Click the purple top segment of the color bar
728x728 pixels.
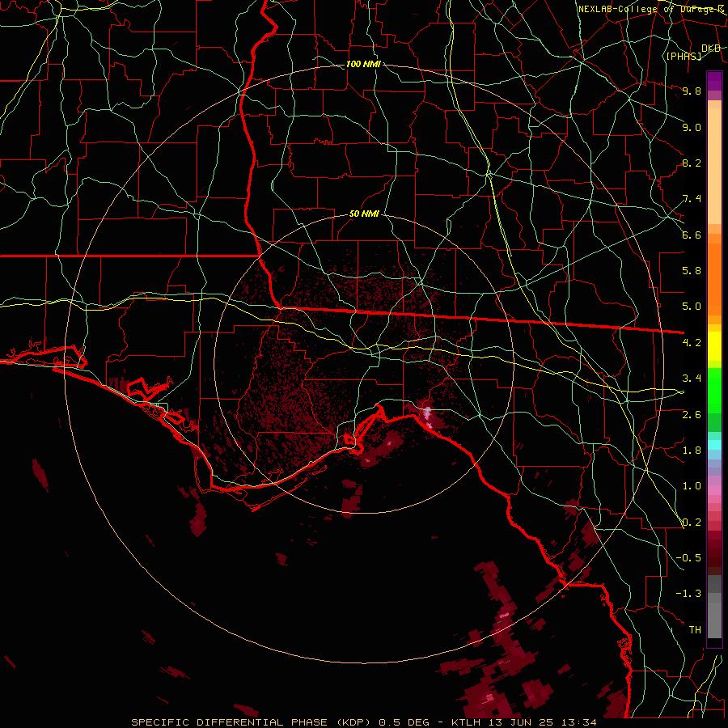pos(714,81)
